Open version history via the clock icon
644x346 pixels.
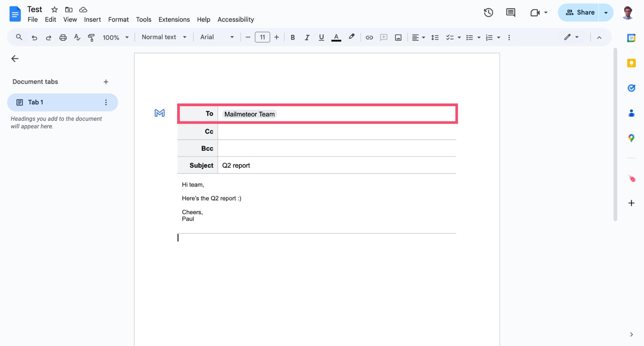(x=488, y=13)
